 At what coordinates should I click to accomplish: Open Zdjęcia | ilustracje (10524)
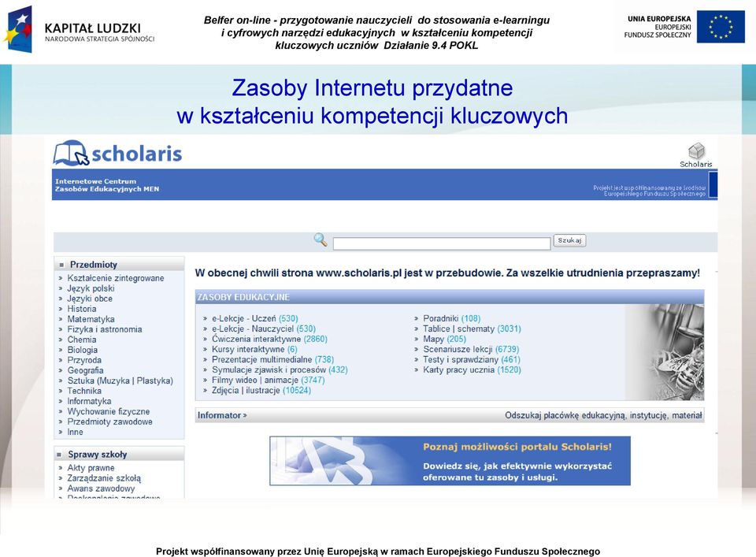tap(261, 390)
